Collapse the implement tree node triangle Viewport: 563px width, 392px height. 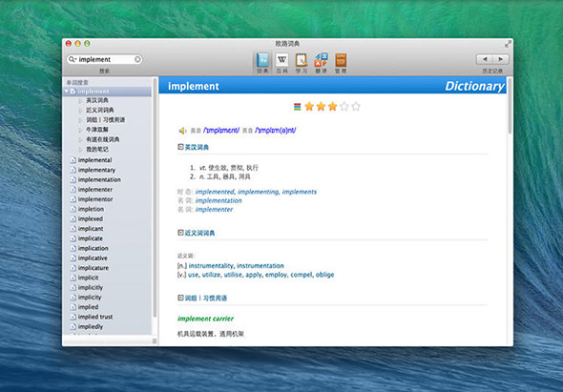point(67,92)
